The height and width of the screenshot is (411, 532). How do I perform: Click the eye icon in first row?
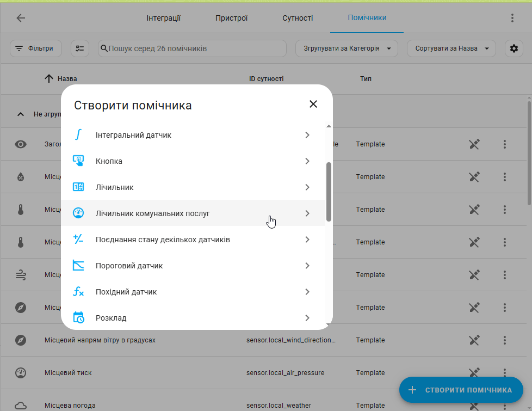(x=21, y=144)
